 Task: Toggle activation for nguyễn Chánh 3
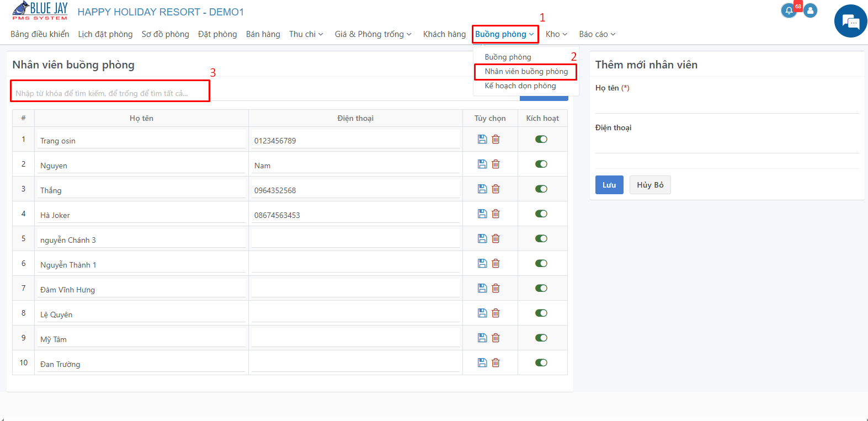(541, 238)
